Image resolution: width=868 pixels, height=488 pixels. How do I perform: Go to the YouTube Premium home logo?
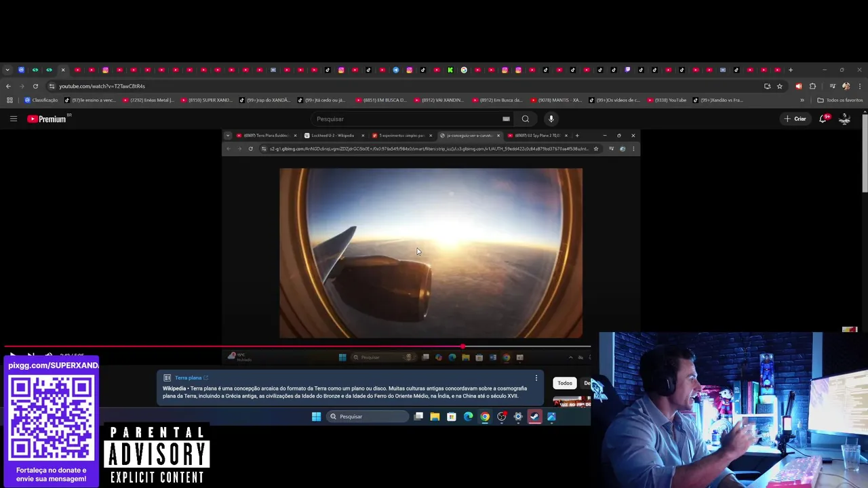pos(47,119)
